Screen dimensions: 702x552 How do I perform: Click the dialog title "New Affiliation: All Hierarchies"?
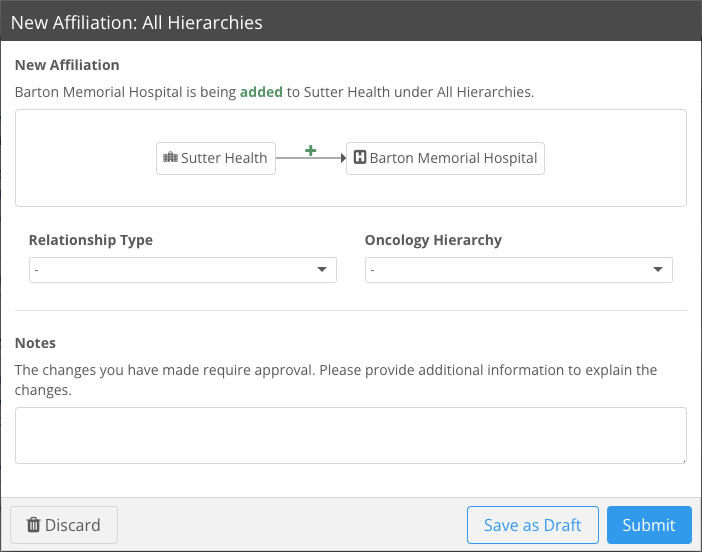[137, 22]
